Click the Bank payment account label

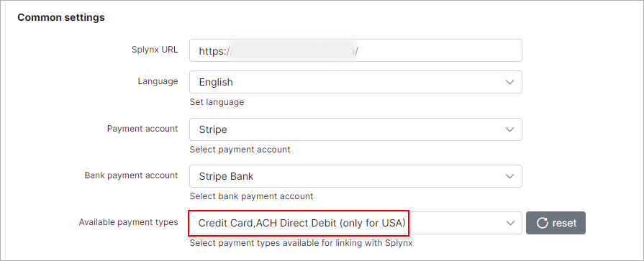[132, 175]
